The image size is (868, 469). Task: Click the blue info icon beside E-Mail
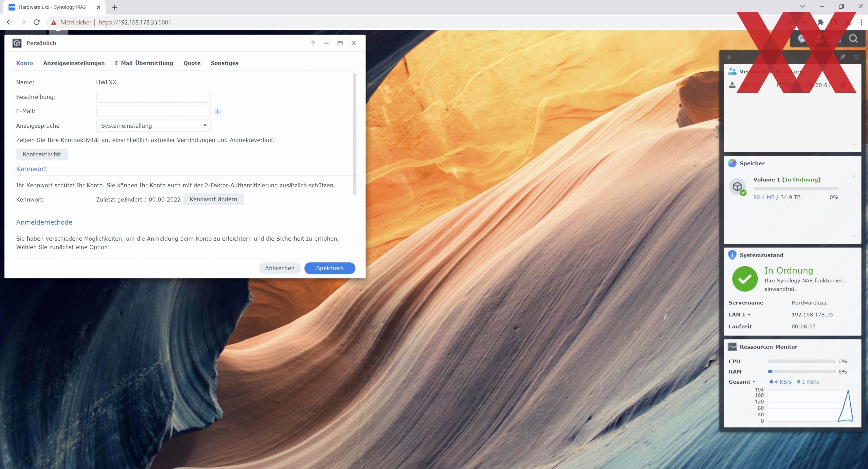pyautogui.click(x=218, y=111)
